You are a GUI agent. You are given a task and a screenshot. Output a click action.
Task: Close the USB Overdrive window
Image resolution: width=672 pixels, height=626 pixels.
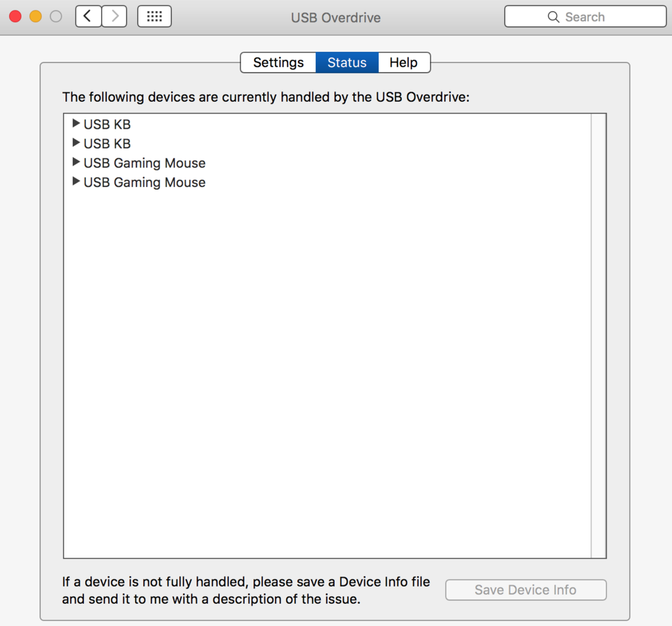tap(16, 16)
